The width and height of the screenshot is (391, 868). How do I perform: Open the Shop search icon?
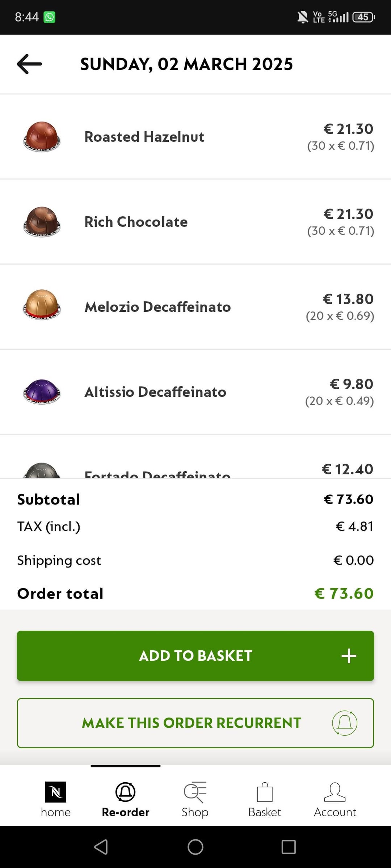point(195,792)
